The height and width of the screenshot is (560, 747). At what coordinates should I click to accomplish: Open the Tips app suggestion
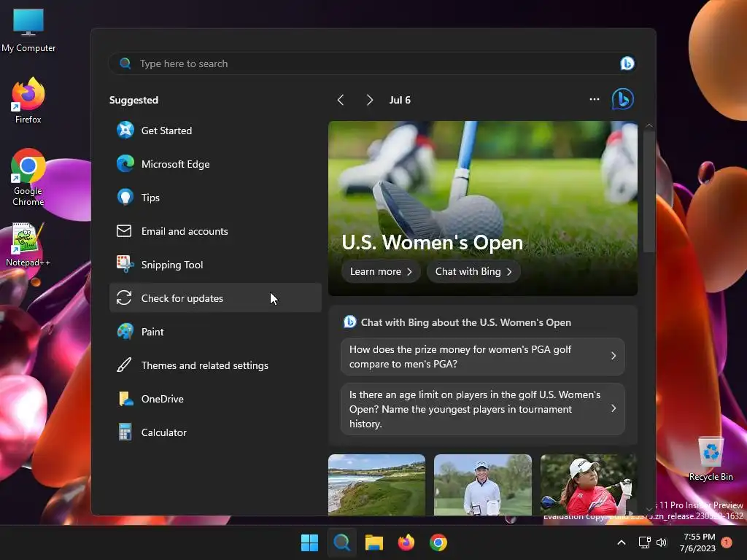pyautogui.click(x=215, y=198)
